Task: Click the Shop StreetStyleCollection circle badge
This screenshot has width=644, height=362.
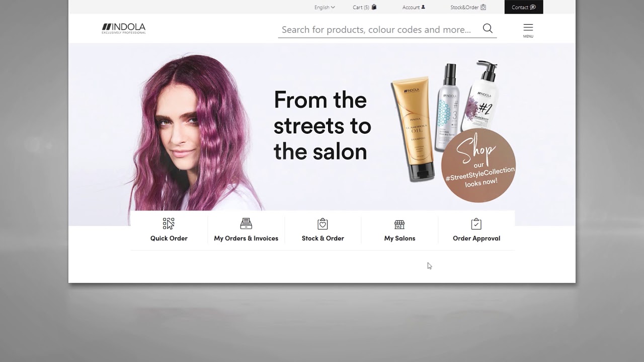Action: [478, 165]
